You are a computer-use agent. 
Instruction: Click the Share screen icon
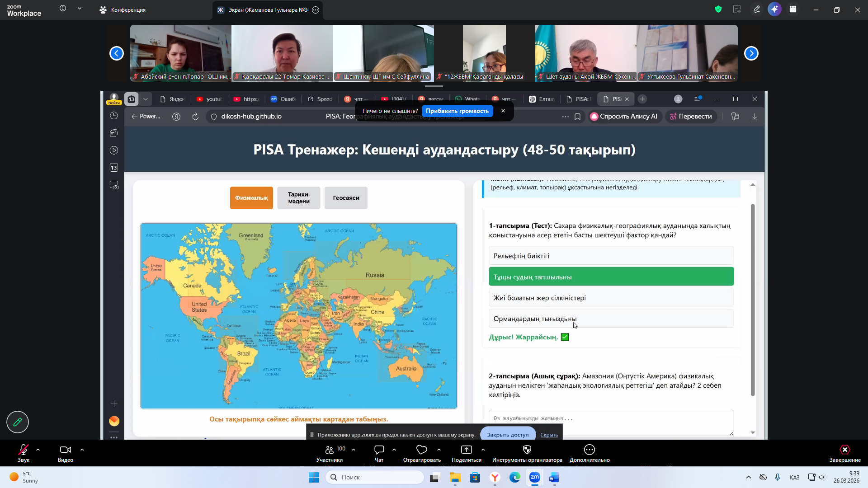pyautogui.click(x=466, y=450)
